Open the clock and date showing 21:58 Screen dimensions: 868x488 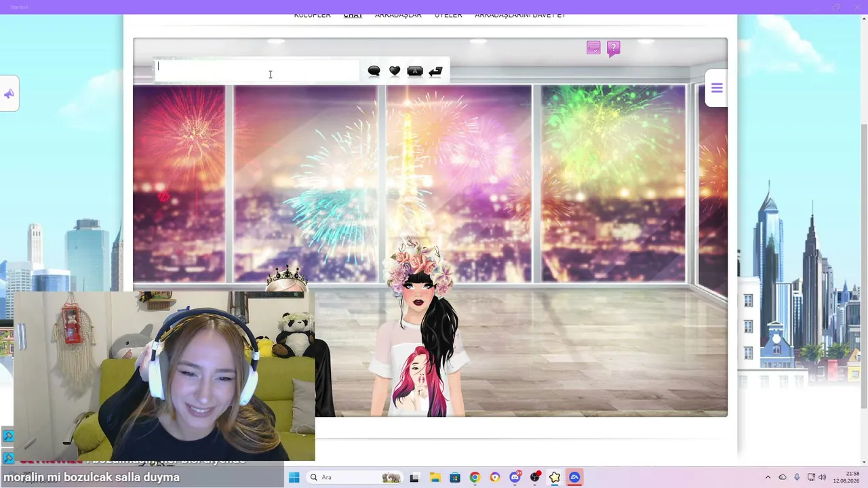pos(846,477)
